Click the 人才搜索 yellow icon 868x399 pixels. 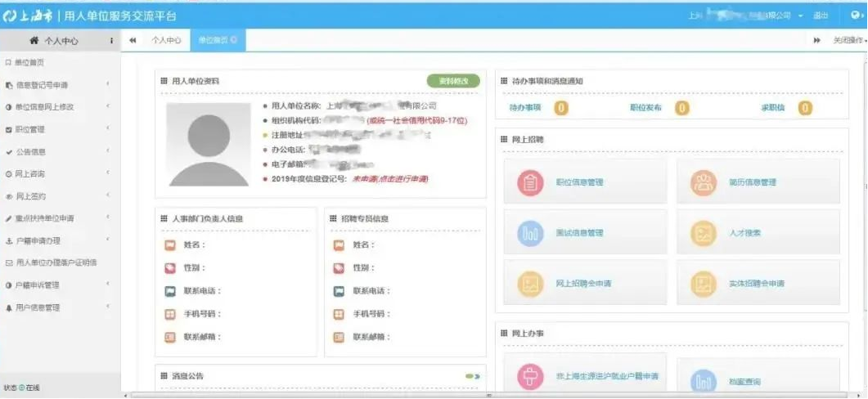(x=704, y=234)
